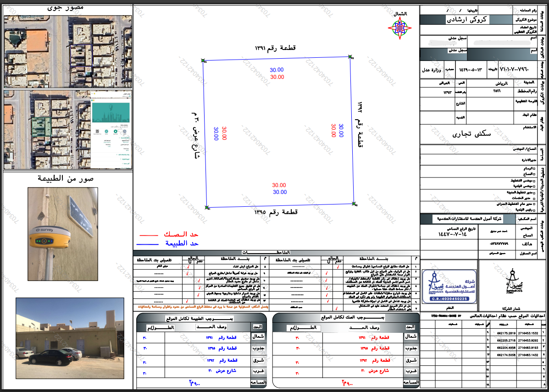Click the office name شركة أصول الهندسة للاستشارات الهندسية

(x=469, y=220)
